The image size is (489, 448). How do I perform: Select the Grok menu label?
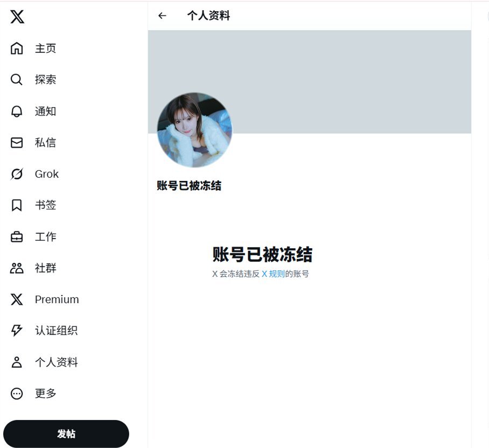[47, 174]
